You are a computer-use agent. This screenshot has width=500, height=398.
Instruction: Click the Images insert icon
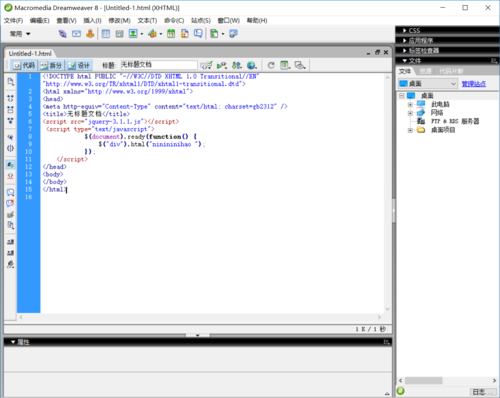click(133, 34)
